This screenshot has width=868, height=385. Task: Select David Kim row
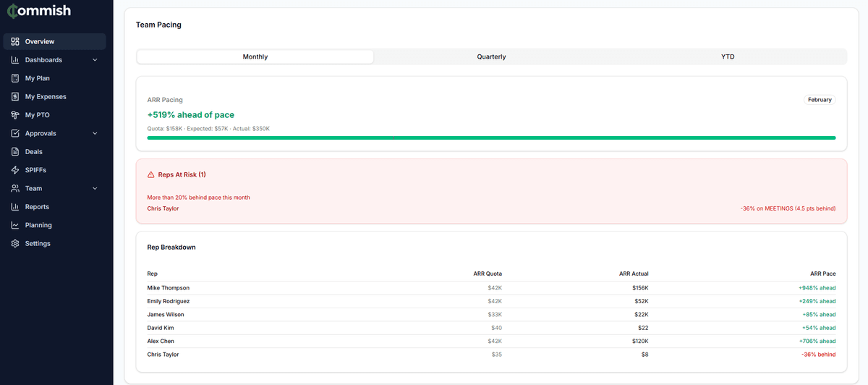click(491, 328)
